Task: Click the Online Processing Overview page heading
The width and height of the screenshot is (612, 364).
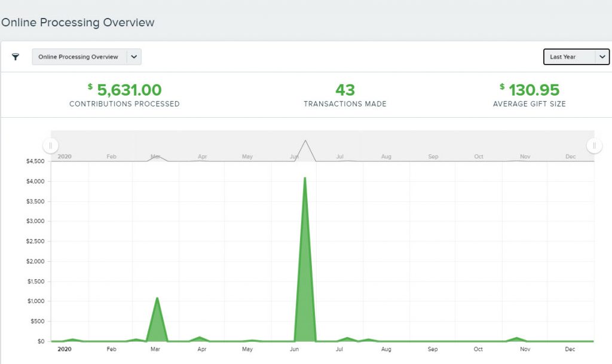Action: (x=78, y=22)
